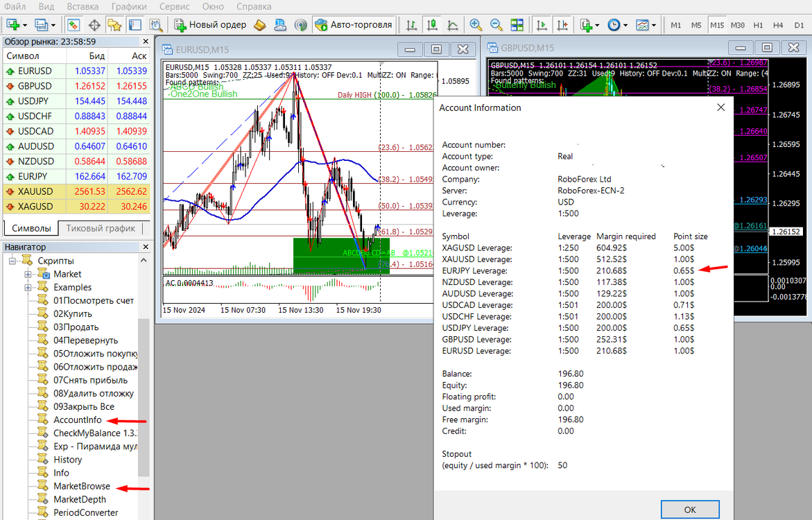Screen dimensions: 812x520
Task: Open the Файл menu
Action: [15, 6]
